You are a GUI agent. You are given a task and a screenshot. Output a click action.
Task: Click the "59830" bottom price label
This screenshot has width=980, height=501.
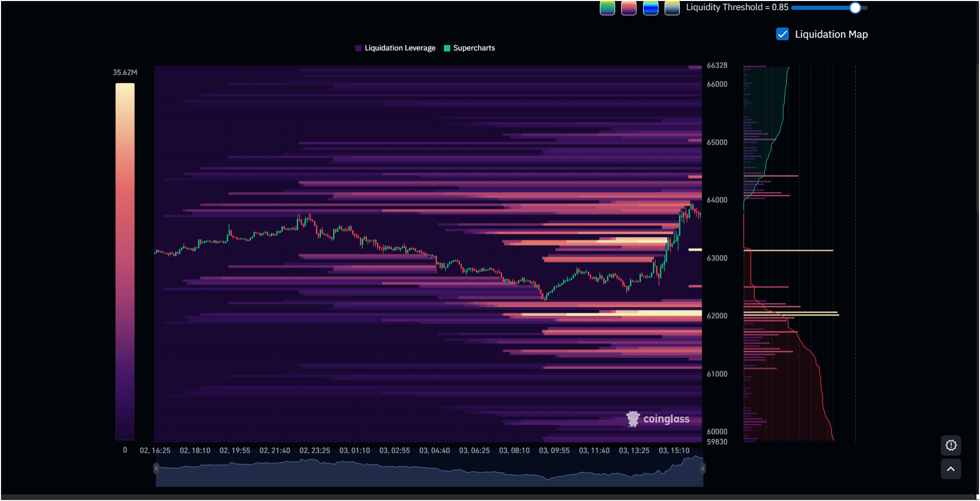click(x=717, y=442)
